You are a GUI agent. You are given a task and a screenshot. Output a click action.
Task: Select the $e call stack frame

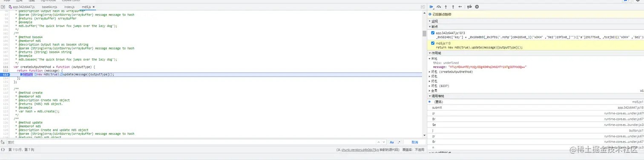(536, 125)
